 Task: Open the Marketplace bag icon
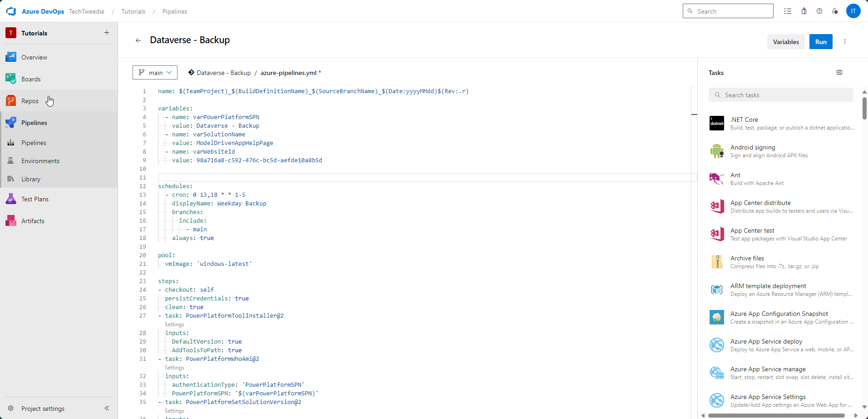[804, 11]
